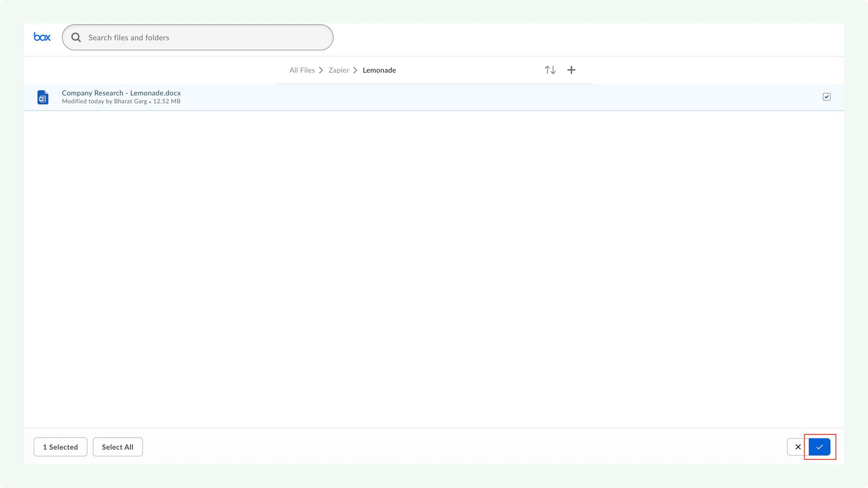Click the Word document file icon
The image size is (868, 488).
coord(43,97)
